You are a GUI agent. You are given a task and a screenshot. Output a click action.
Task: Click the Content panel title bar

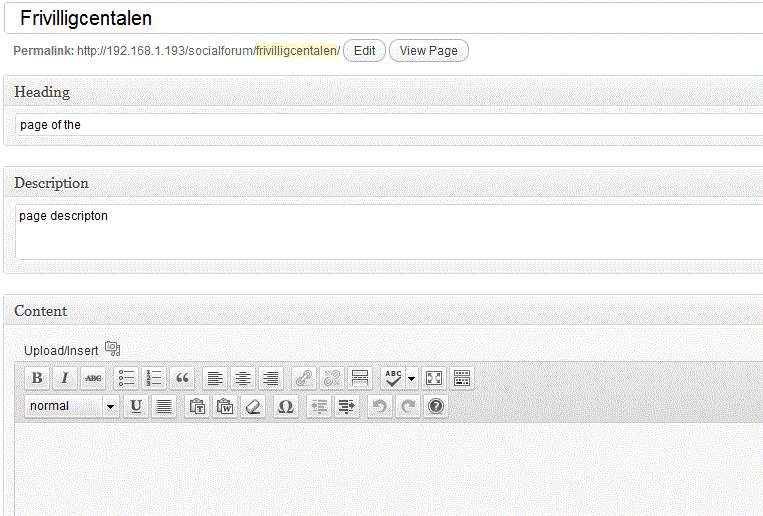(383, 311)
